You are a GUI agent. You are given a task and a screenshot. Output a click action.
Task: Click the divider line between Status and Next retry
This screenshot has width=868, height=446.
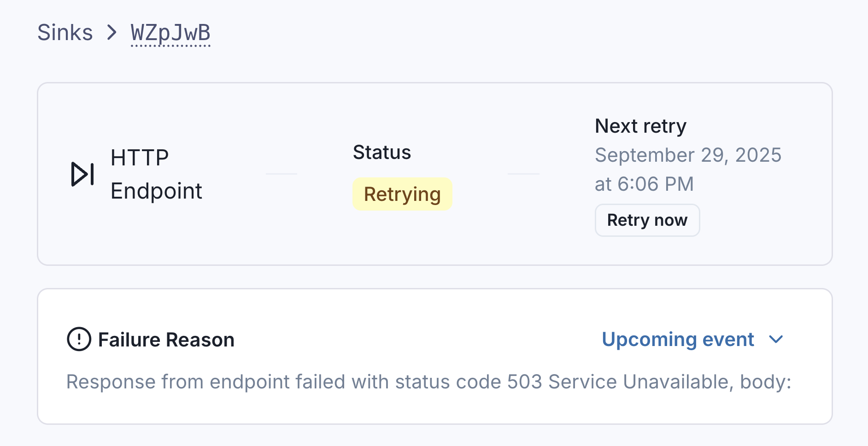click(523, 174)
